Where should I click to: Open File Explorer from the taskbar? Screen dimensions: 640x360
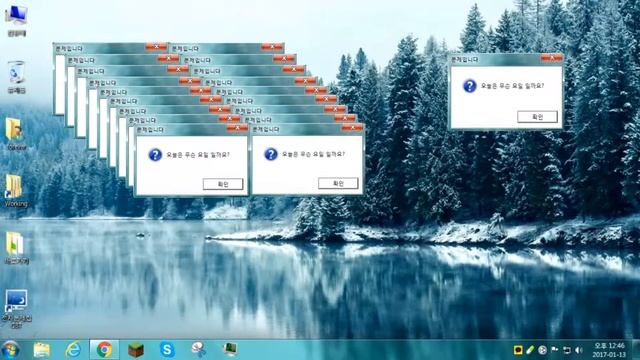click(42, 350)
